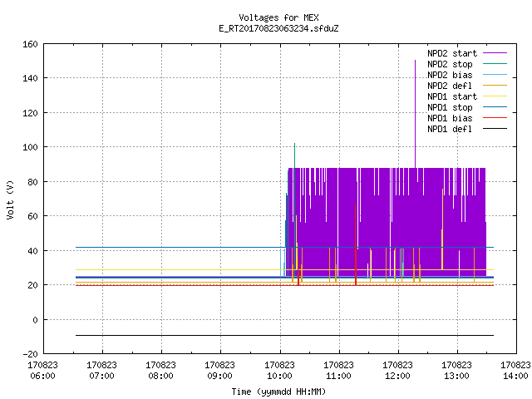Click the 'NPD2 bias' legend label

coord(450,75)
